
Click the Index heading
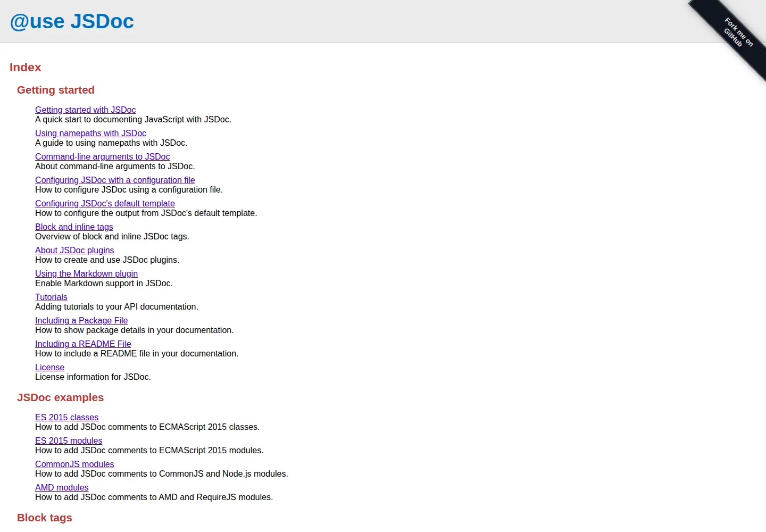[25, 68]
